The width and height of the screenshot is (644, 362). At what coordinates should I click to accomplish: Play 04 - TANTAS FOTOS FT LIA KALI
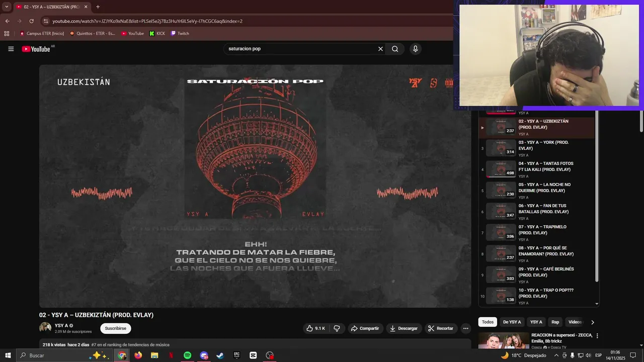click(x=537, y=170)
